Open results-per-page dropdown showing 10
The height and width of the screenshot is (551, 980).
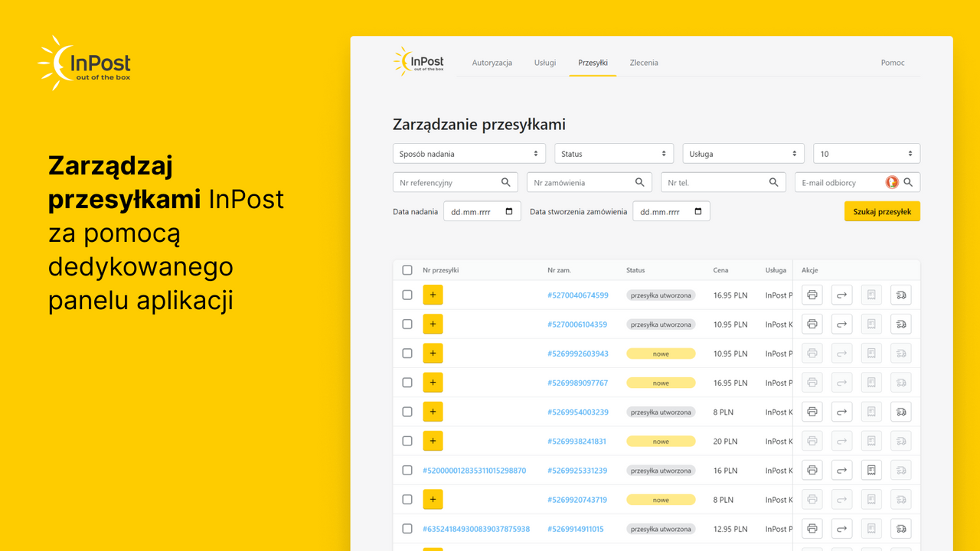tap(867, 154)
